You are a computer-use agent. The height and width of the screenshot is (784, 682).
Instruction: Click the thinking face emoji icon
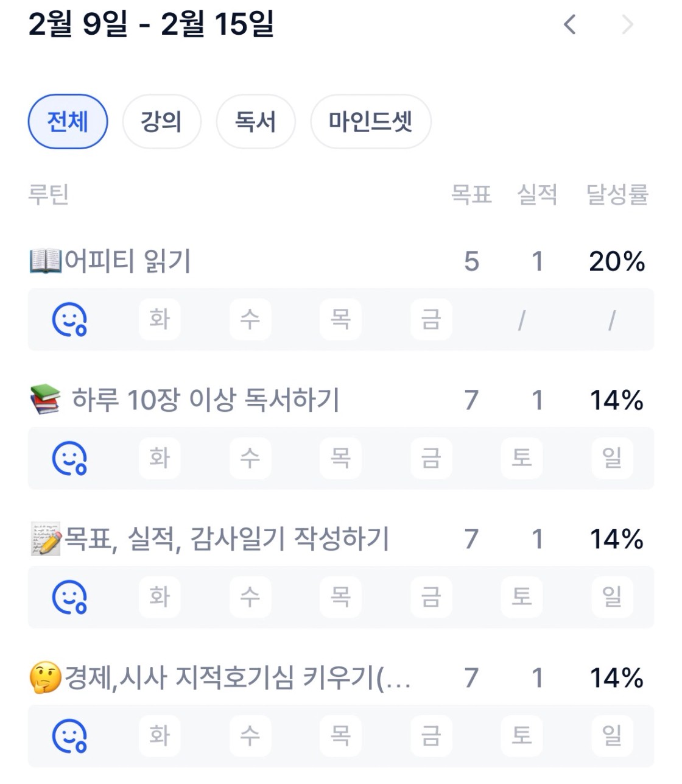pyautogui.click(x=46, y=677)
